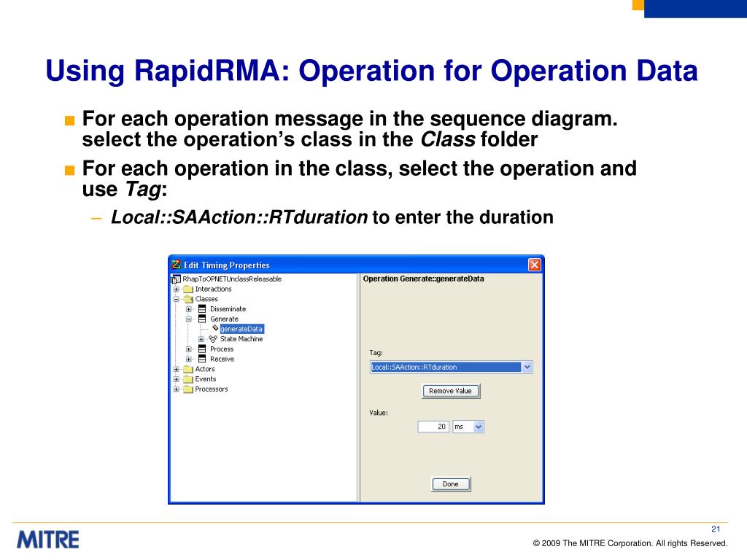Select the Interactions folder label

214,289
